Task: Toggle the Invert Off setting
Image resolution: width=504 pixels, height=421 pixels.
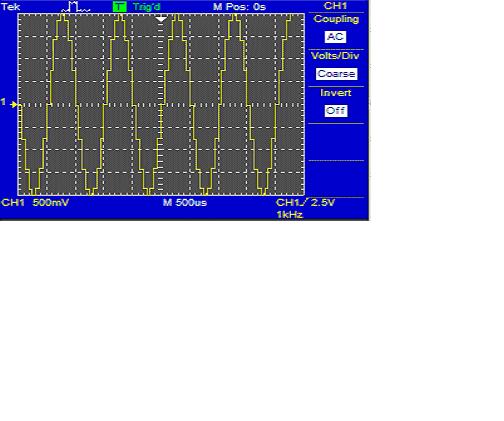Action: (x=336, y=111)
